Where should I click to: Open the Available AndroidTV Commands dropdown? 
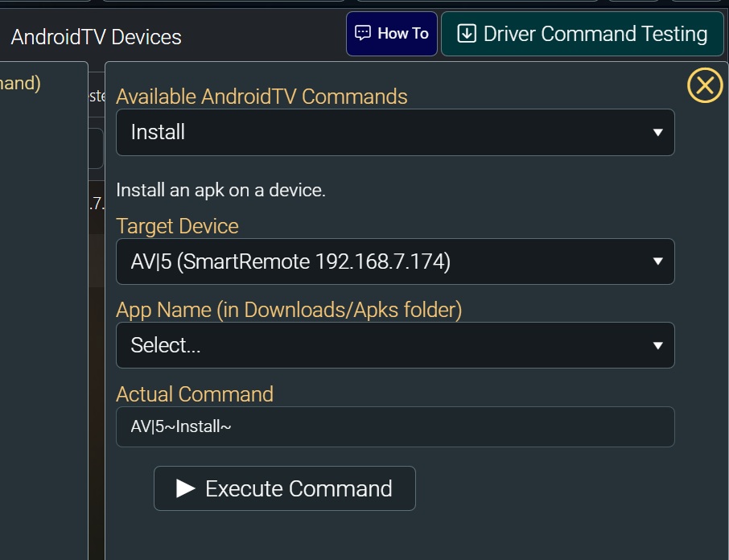pos(395,133)
